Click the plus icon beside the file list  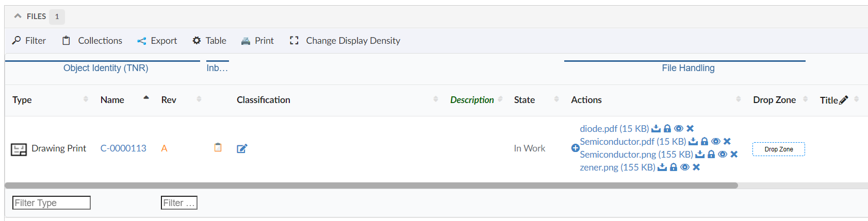(575, 148)
